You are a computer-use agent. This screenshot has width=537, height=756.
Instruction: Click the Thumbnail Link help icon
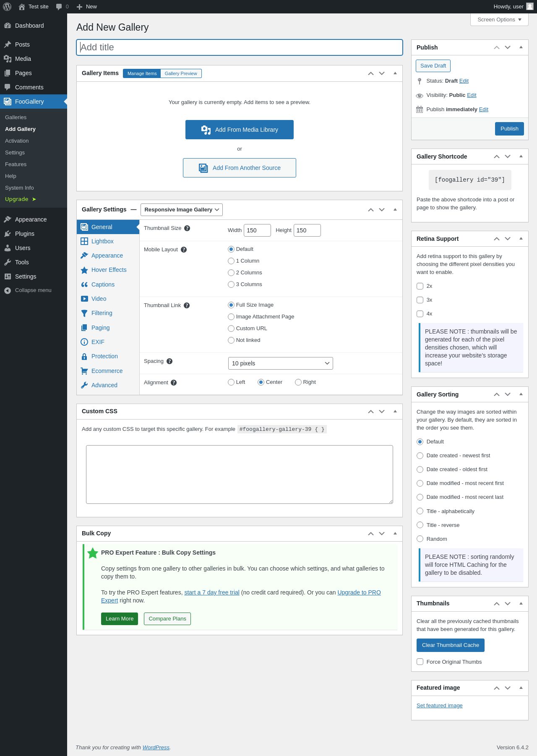point(187,305)
